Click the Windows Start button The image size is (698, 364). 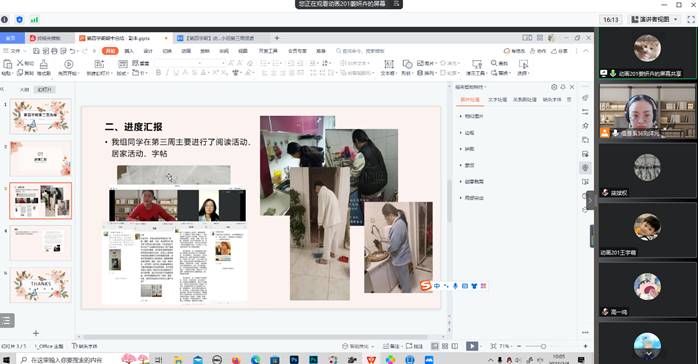coord(6,360)
